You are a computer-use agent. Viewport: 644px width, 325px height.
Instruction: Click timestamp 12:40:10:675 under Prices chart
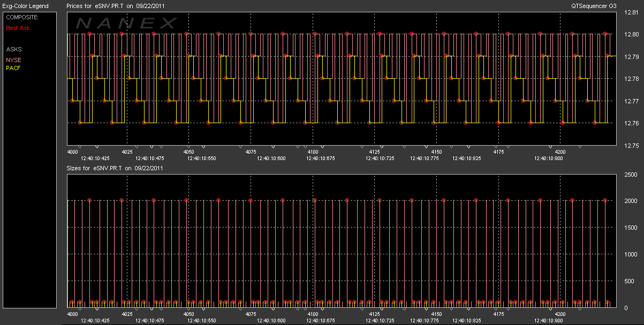(x=320, y=158)
